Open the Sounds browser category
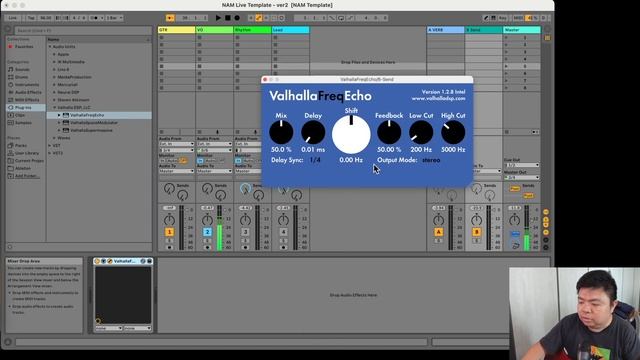 point(22,69)
